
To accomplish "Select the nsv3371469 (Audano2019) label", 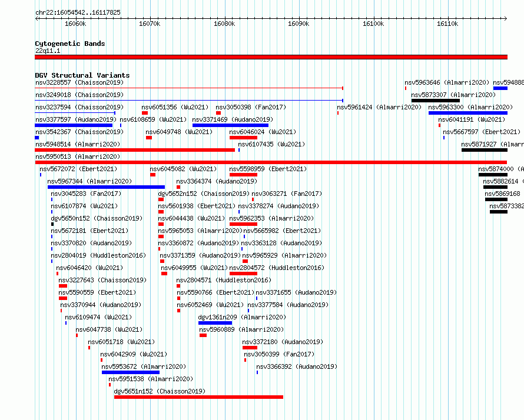I will pos(233,119).
